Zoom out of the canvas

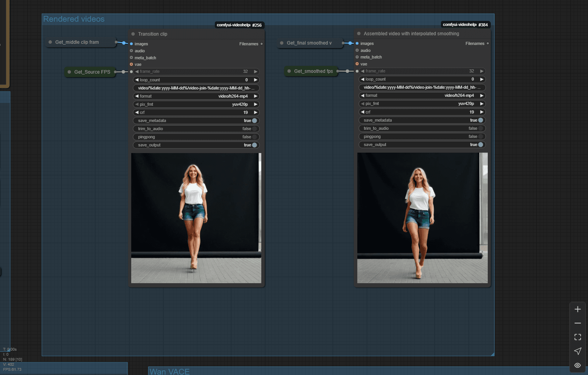pyautogui.click(x=578, y=323)
